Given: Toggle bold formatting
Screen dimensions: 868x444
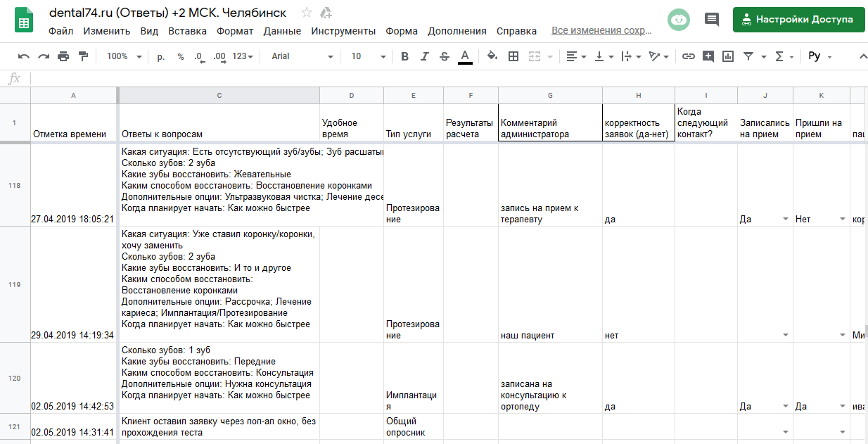Looking at the screenshot, I should click(404, 56).
